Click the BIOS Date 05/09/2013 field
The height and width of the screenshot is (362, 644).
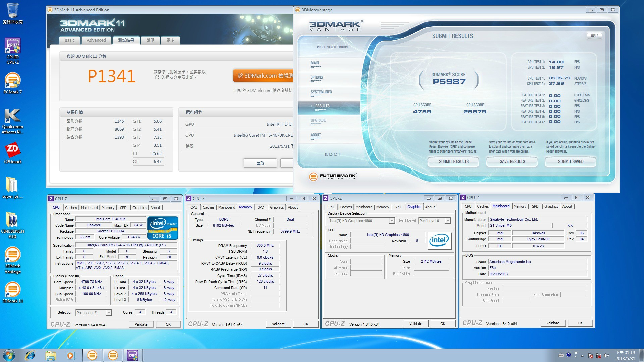click(538, 274)
